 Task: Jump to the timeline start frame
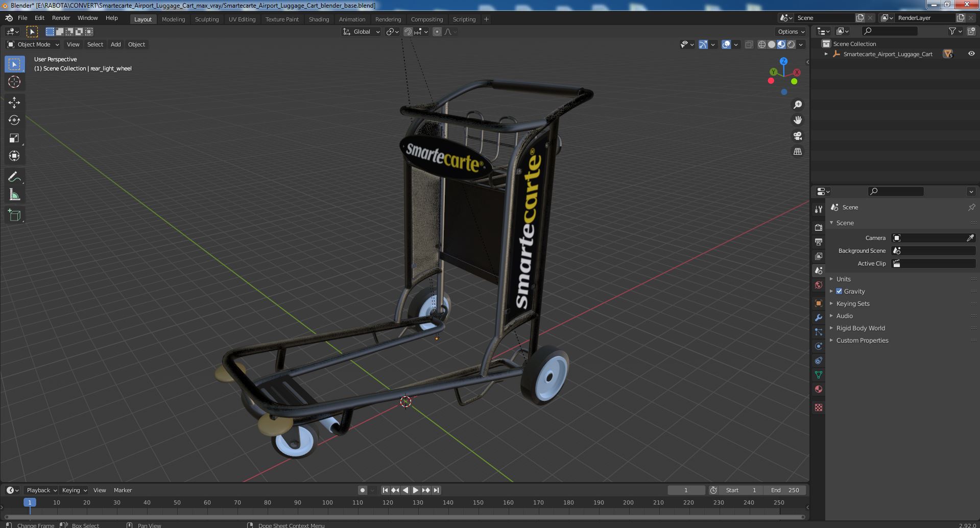(386, 490)
